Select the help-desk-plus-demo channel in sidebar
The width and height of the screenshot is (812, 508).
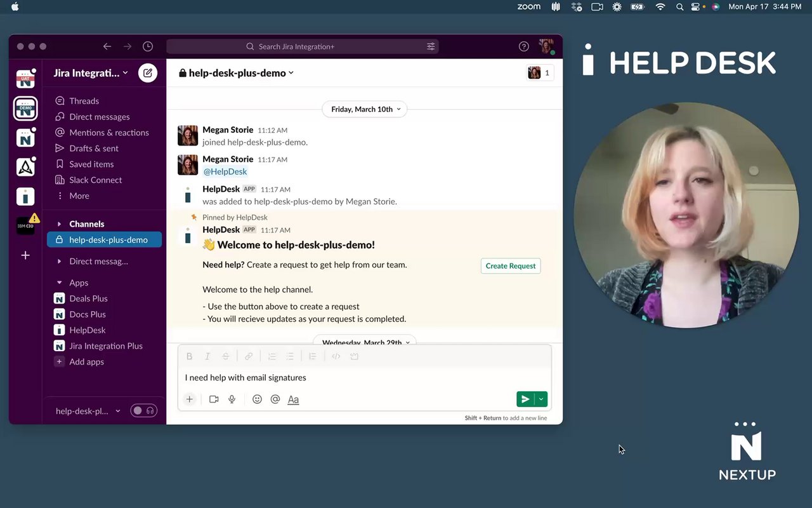pyautogui.click(x=105, y=240)
